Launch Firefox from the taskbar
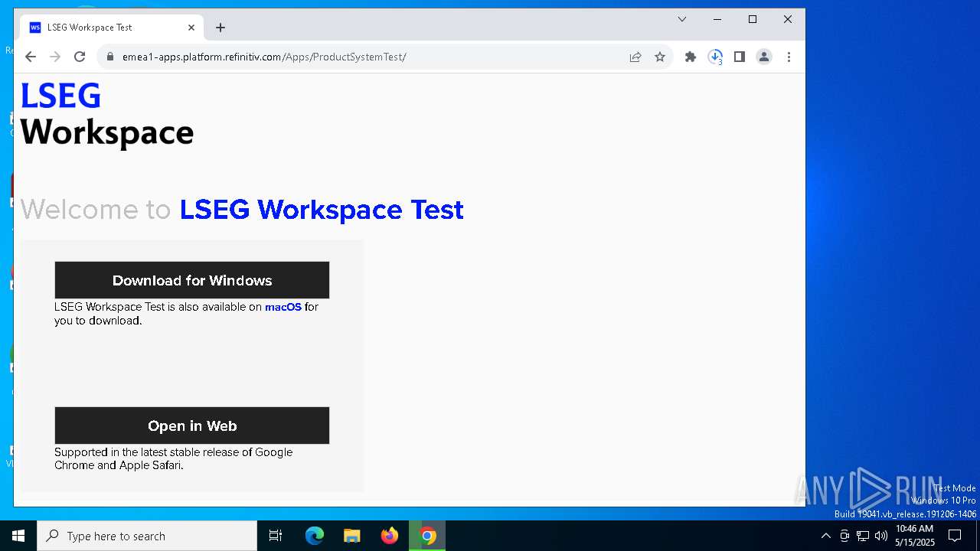980x551 pixels. 390,536
